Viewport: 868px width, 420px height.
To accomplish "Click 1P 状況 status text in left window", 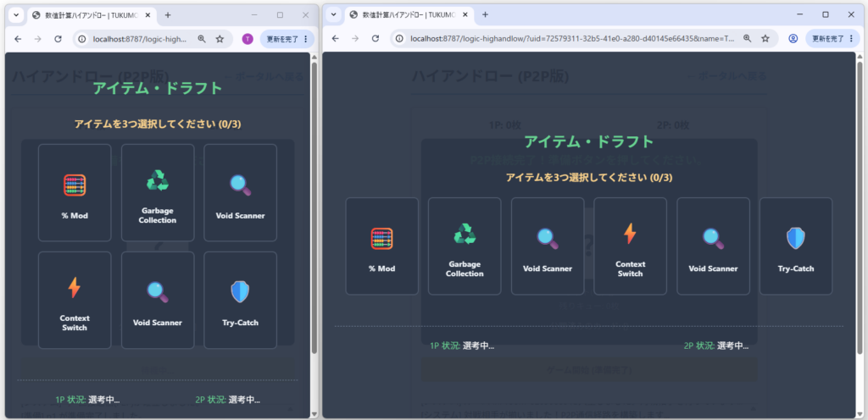I will (87, 401).
